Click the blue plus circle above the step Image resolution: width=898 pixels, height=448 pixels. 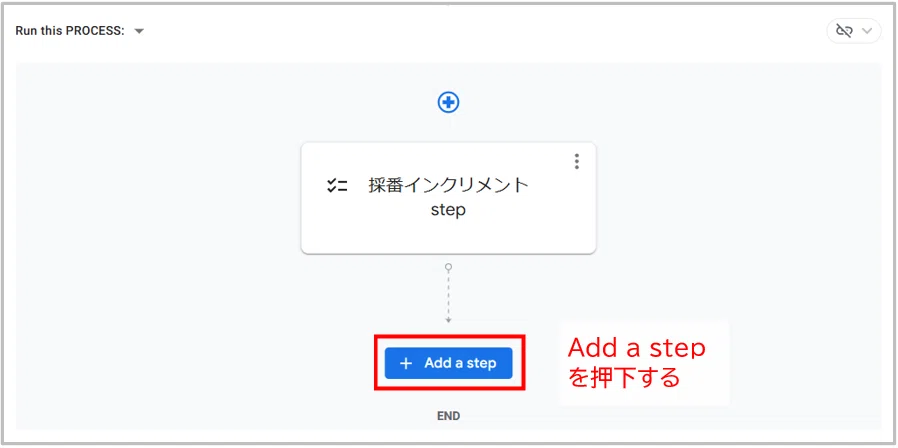[448, 103]
